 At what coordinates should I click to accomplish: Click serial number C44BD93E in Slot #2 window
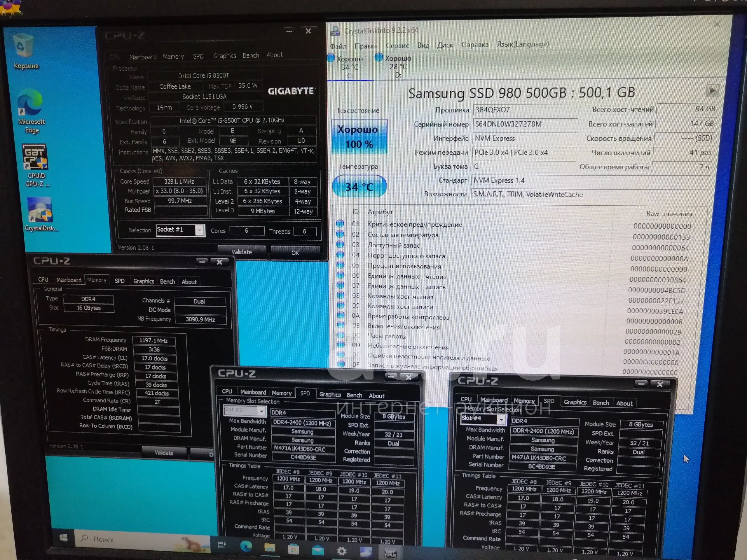click(x=303, y=457)
